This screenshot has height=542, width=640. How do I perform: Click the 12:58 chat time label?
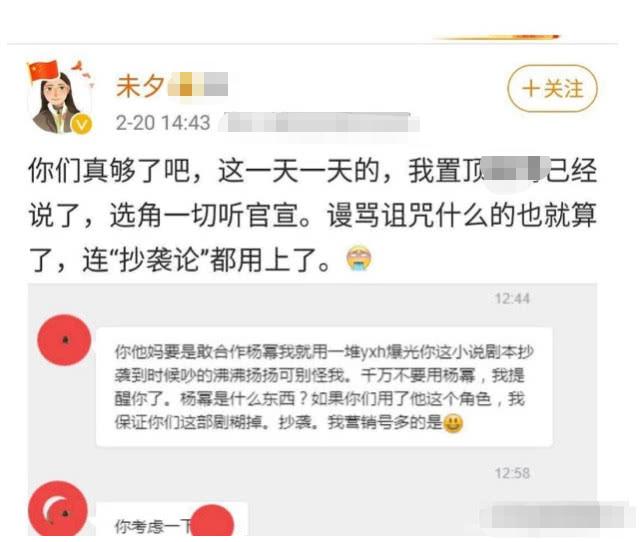click(512, 473)
